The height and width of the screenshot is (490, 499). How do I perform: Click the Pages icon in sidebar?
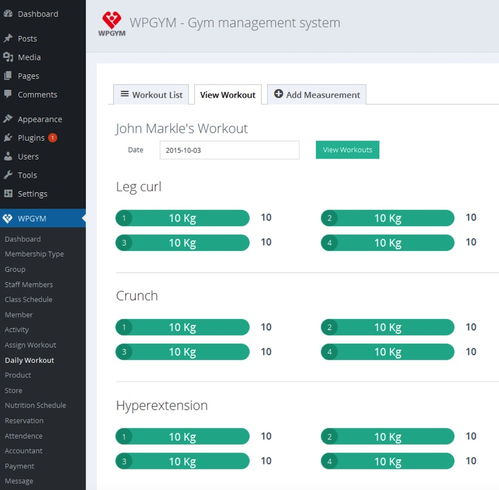click(x=8, y=76)
